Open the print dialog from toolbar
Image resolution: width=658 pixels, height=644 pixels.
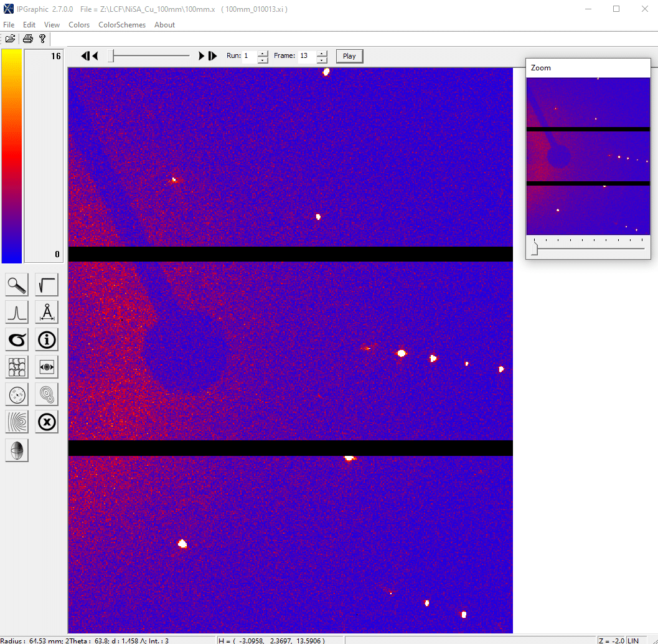tap(27, 39)
